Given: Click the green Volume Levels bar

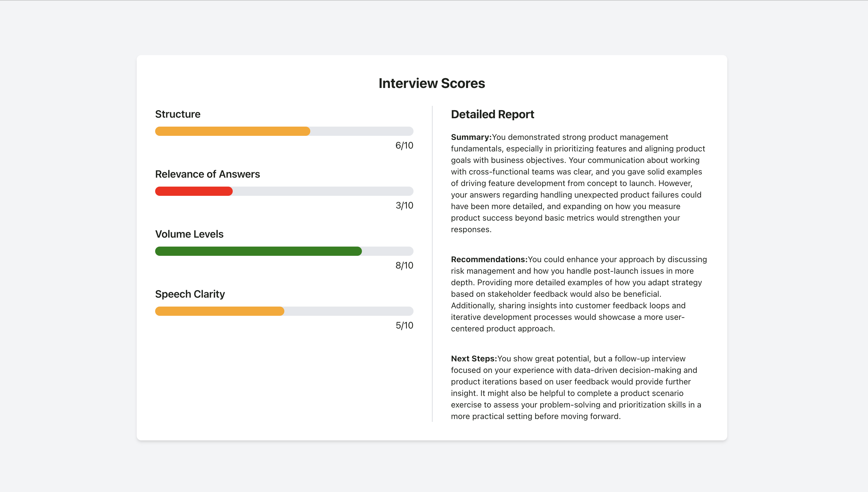Looking at the screenshot, I should [258, 251].
